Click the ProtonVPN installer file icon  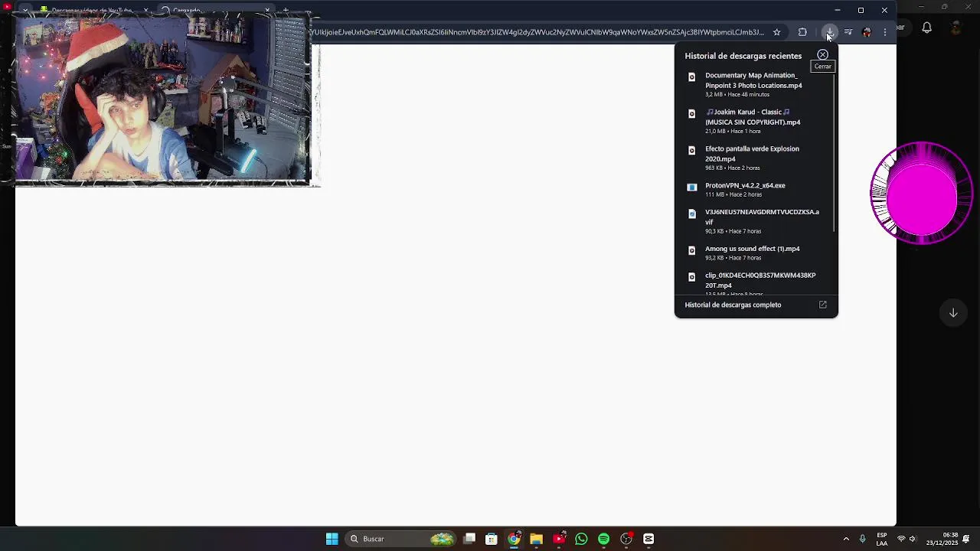[692, 187]
